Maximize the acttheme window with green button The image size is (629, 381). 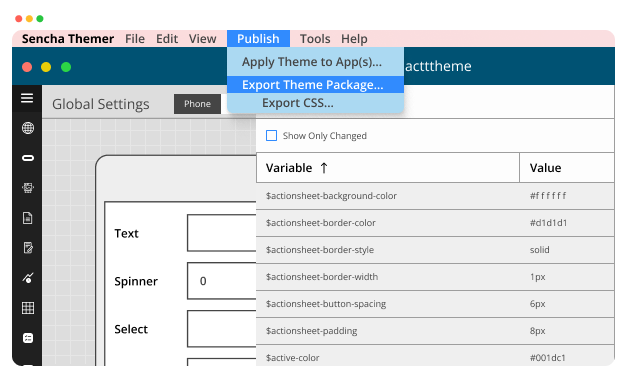(66, 67)
